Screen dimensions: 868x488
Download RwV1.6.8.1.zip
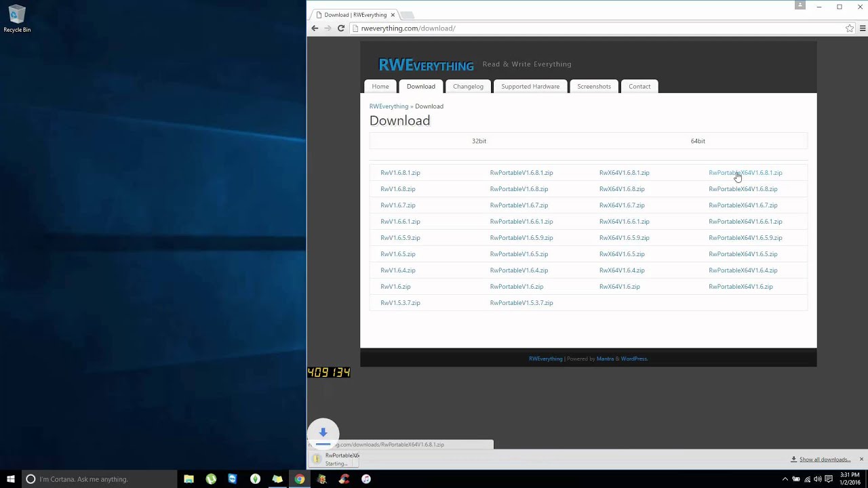tap(400, 173)
